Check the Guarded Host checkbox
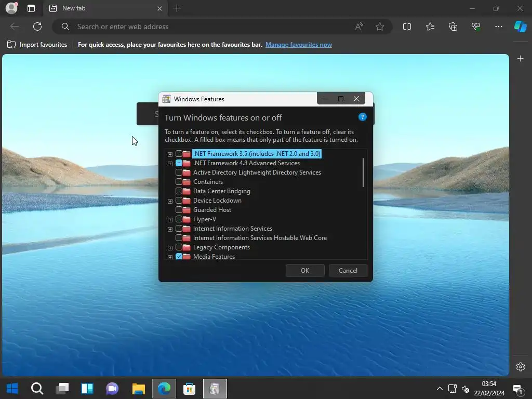Viewport: 532px width, 399px height. click(x=179, y=210)
